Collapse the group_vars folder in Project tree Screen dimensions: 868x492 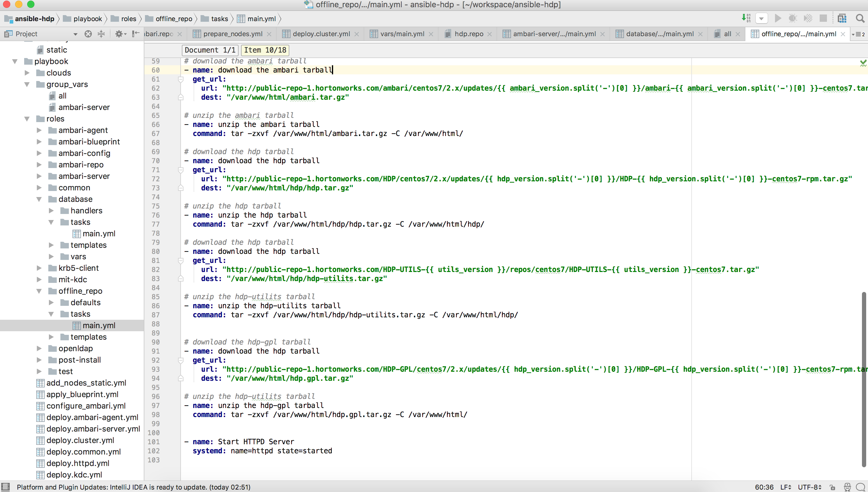(x=27, y=84)
